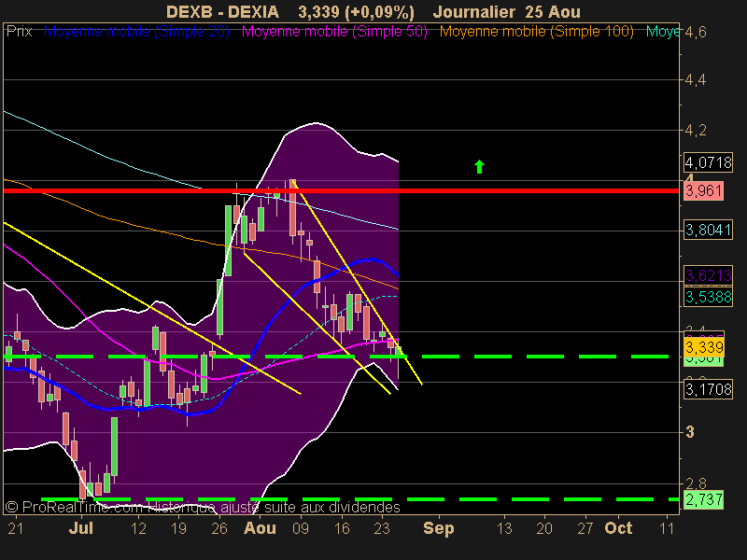
Task: Click the green up arrow marker
Action: [x=479, y=167]
